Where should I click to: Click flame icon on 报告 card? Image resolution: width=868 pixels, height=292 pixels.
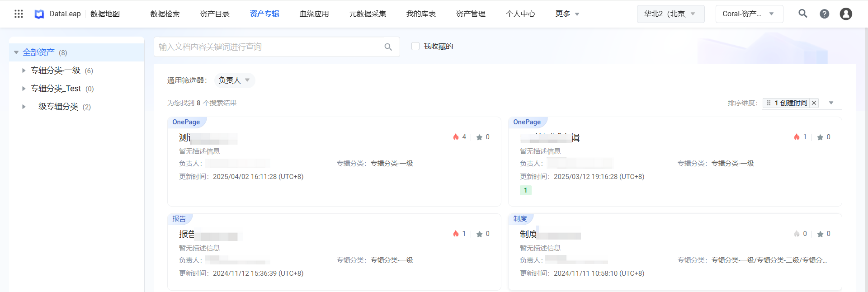(x=456, y=234)
